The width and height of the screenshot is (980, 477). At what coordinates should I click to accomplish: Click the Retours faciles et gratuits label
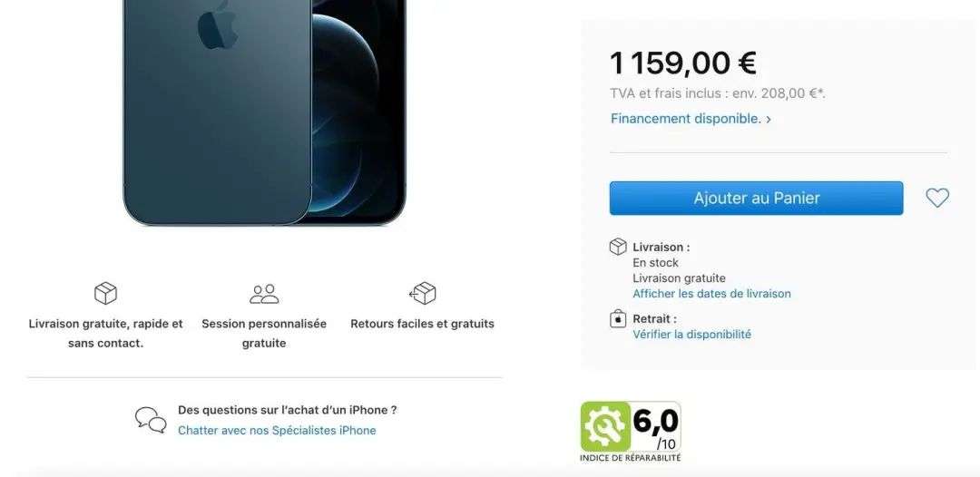pyautogui.click(x=423, y=324)
